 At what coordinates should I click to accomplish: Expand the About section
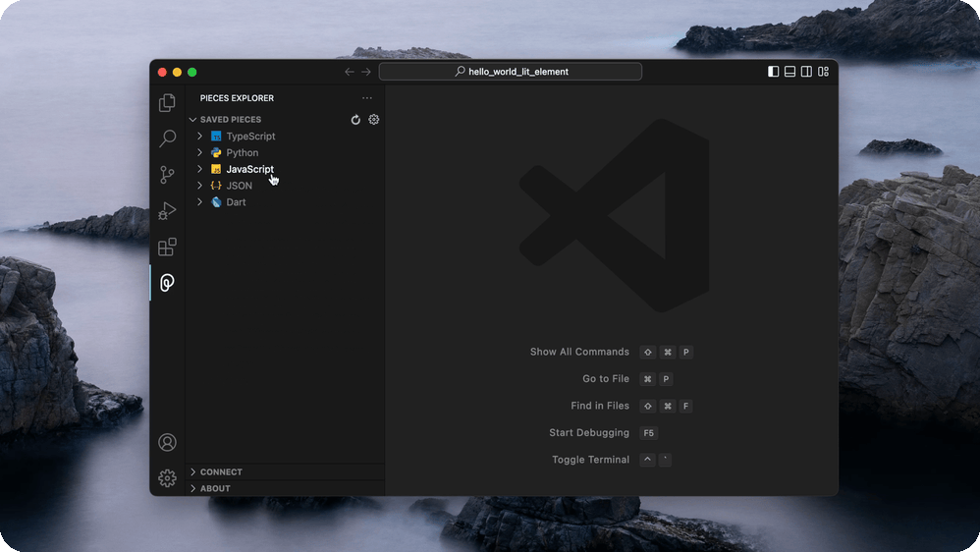pyautogui.click(x=286, y=488)
